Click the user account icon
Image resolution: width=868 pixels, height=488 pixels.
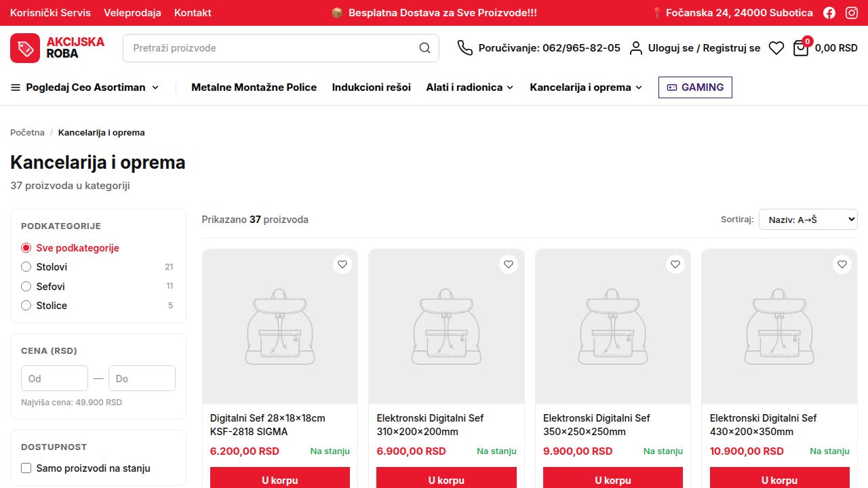coord(636,48)
